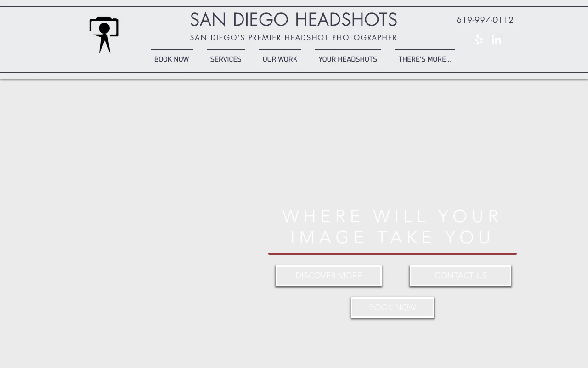Click the red divider line under the heading
This screenshot has height=368, width=588.
392,253
